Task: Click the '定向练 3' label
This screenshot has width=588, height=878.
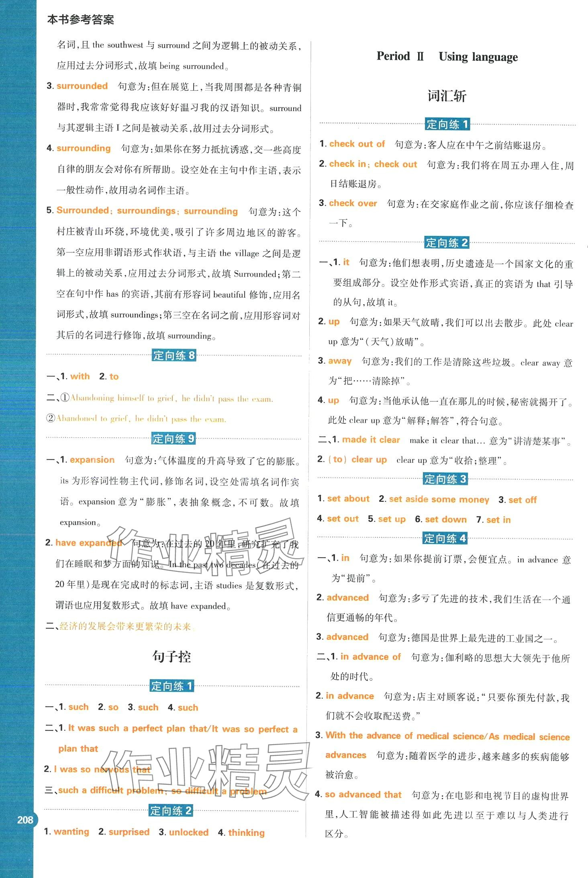Action: click(x=445, y=479)
